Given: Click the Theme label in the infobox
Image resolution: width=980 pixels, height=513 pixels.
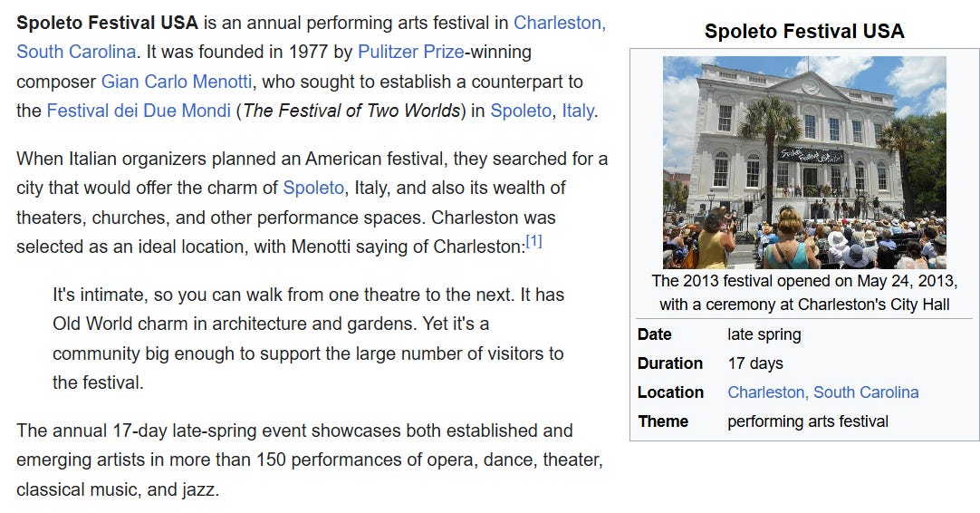Looking at the screenshot, I should (662, 421).
